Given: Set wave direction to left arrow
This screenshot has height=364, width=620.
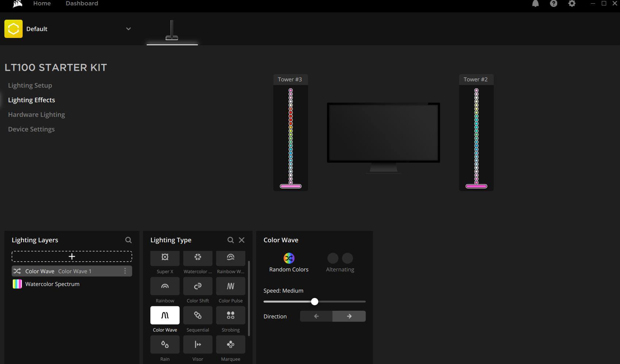Looking at the screenshot, I should (x=316, y=316).
